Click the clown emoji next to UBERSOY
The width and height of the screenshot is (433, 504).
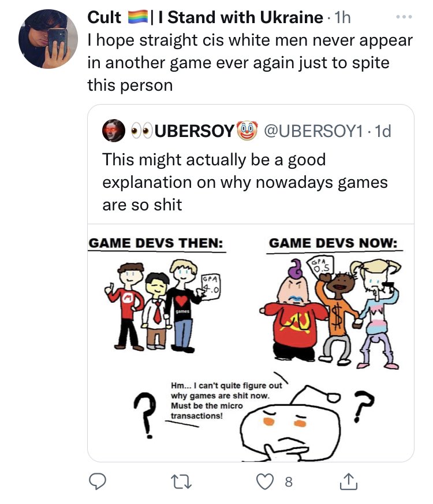click(x=247, y=131)
